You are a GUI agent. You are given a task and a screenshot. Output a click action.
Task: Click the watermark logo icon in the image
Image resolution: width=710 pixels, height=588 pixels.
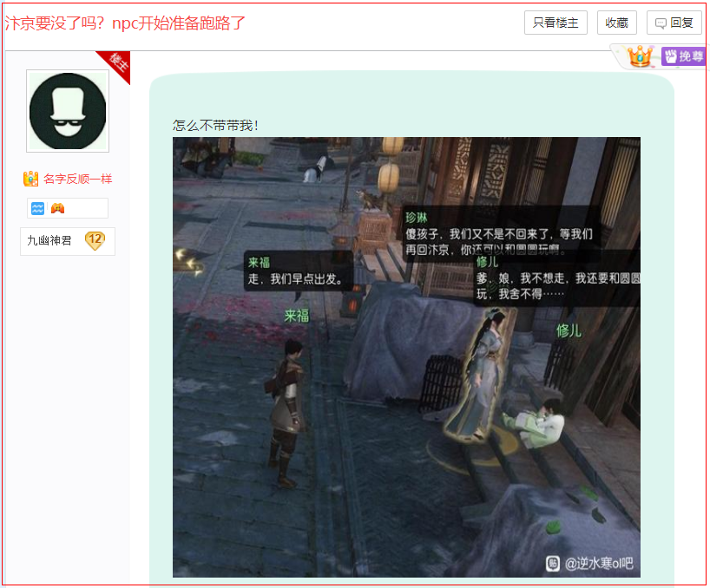point(553,564)
